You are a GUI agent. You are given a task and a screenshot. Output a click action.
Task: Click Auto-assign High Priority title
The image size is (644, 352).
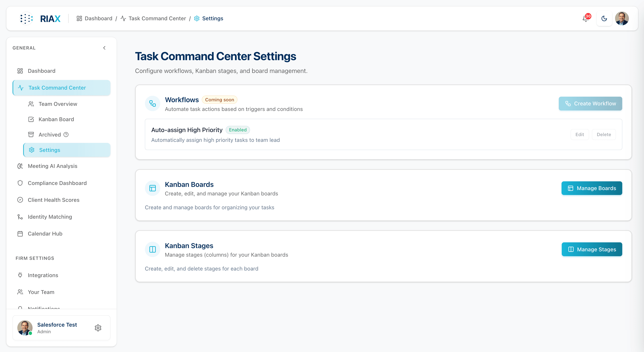click(x=187, y=130)
